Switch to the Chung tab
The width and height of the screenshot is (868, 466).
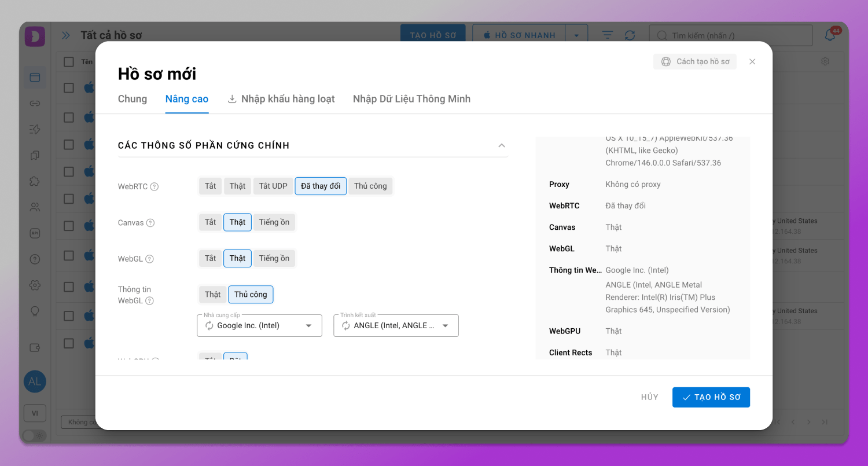(x=133, y=99)
